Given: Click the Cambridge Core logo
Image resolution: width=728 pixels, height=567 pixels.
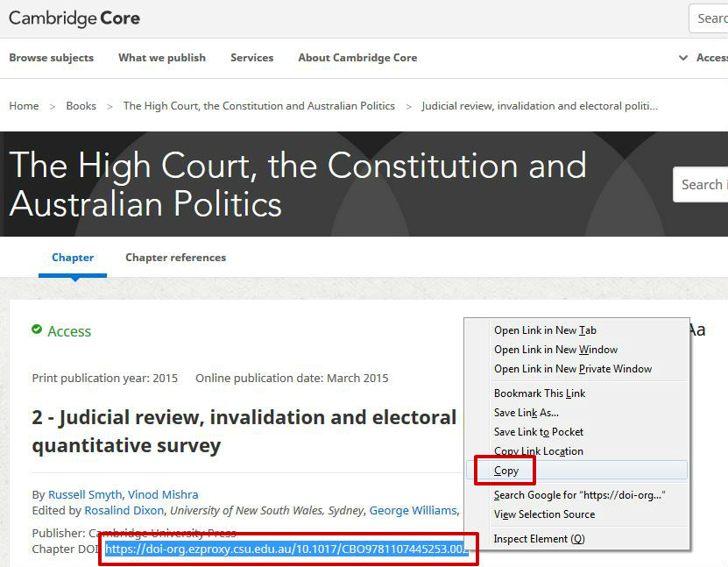Looking at the screenshot, I should click(74, 18).
